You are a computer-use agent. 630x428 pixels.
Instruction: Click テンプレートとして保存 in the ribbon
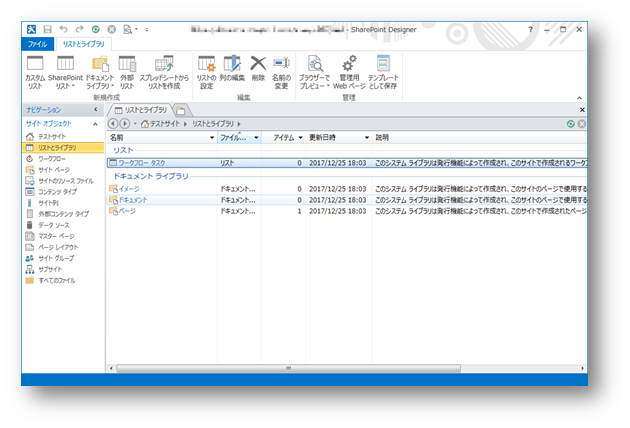tap(383, 70)
